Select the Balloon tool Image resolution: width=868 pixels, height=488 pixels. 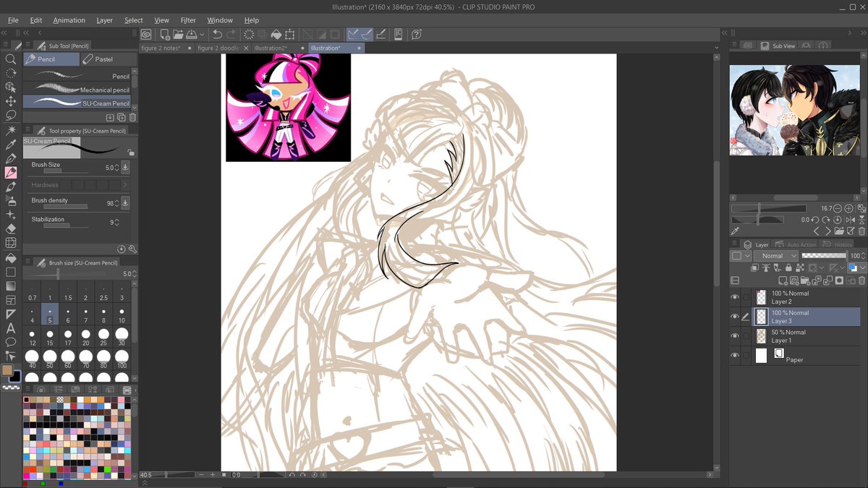point(10,342)
